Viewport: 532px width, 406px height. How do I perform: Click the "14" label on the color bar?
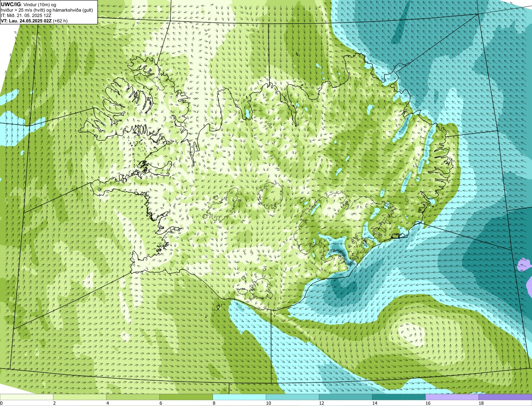click(x=375, y=403)
